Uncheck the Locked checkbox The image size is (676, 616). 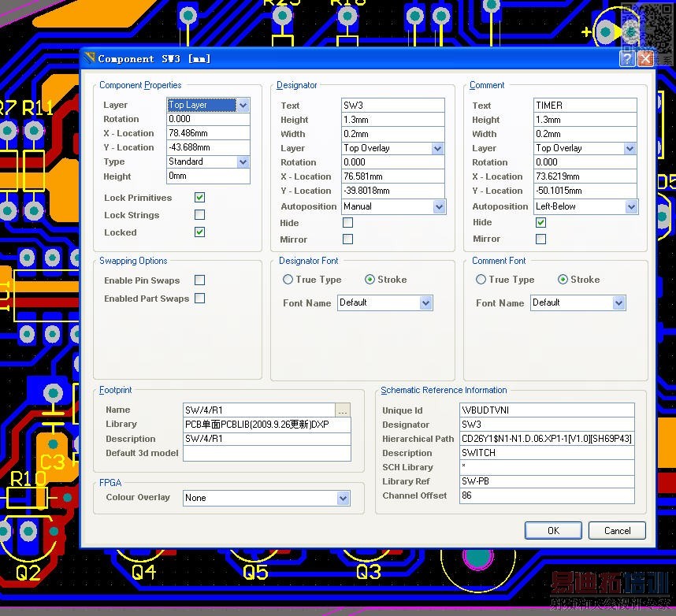point(199,232)
